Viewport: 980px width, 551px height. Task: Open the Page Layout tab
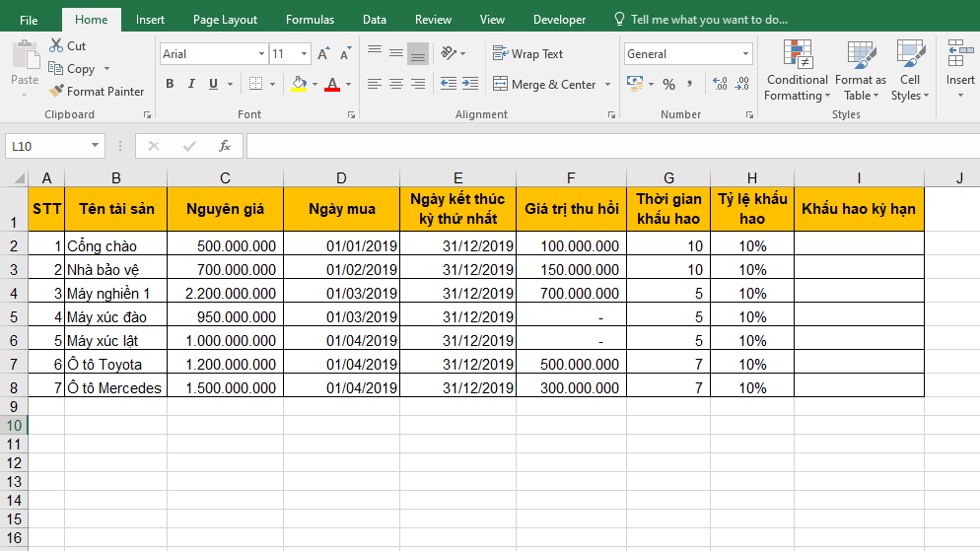[225, 20]
